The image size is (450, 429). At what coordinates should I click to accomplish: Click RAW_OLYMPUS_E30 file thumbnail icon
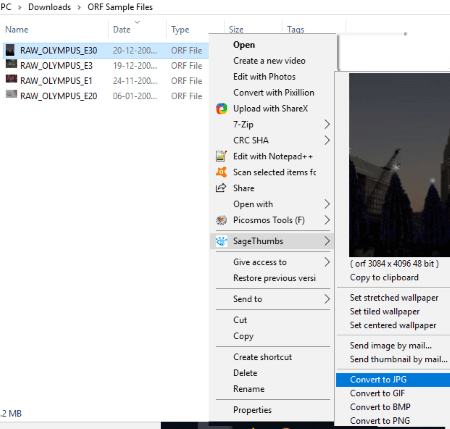click(x=11, y=50)
